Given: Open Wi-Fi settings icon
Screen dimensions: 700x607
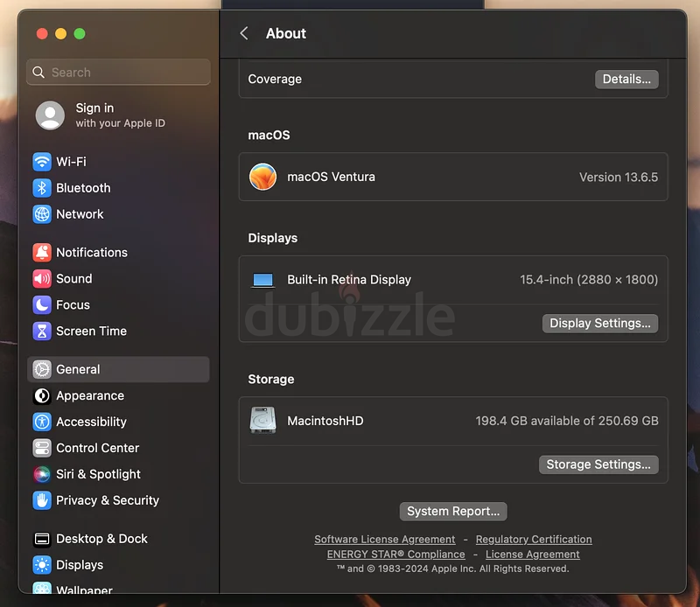Looking at the screenshot, I should pyautogui.click(x=42, y=162).
